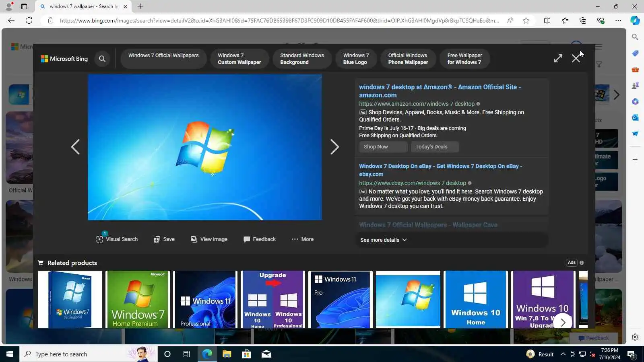This screenshot has height=362, width=644.
Task: Open File Explorer from the taskbar
Action: (227, 354)
